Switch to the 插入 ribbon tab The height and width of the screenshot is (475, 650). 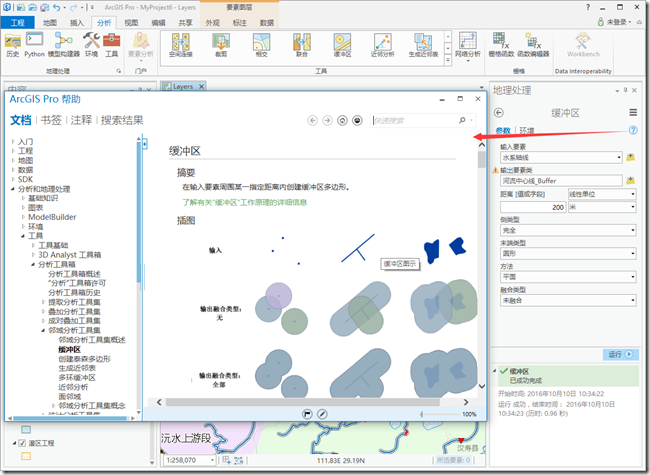coord(77,22)
